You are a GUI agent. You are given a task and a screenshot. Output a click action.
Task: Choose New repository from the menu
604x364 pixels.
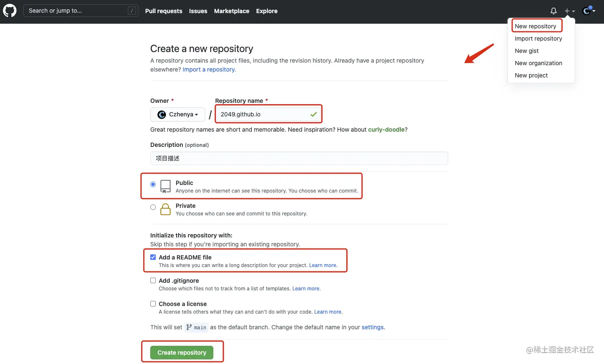535,26
